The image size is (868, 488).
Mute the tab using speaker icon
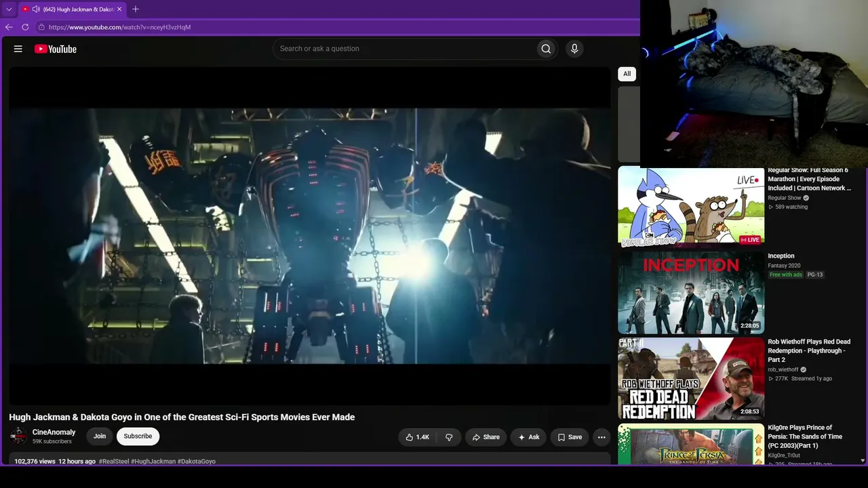pyautogui.click(x=35, y=9)
